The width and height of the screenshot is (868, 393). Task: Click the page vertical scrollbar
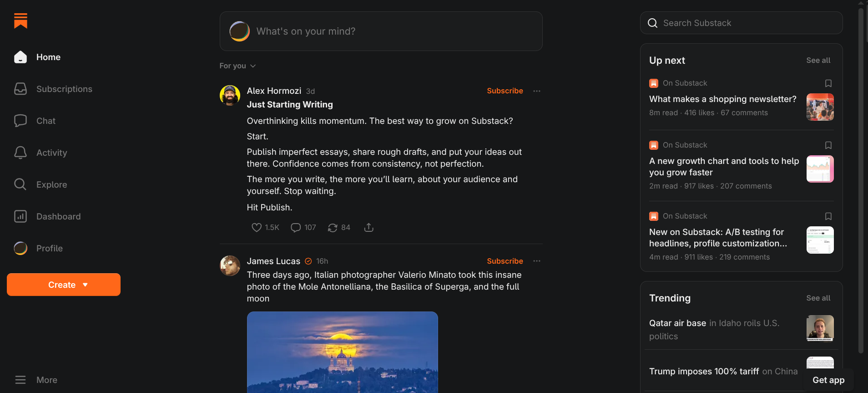click(861, 182)
